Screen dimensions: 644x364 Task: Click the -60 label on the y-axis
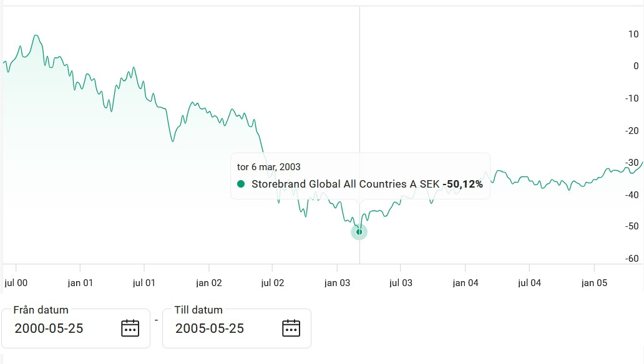click(x=632, y=259)
